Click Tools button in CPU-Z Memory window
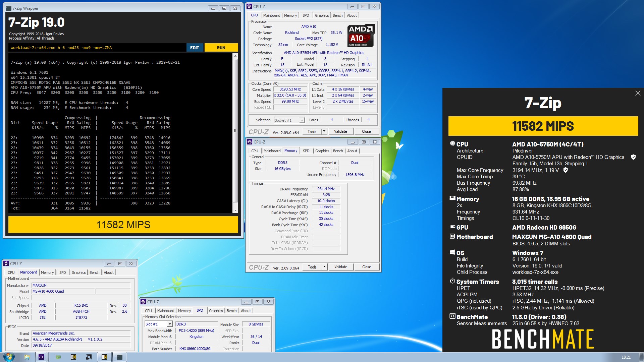Image resolution: width=644 pixels, height=362 pixels. (x=312, y=267)
